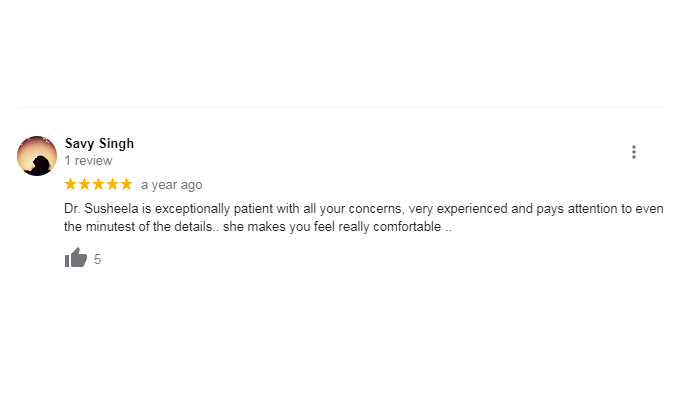
Task: Click the 'a year ago' timestamp
Action: [x=172, y=185]
